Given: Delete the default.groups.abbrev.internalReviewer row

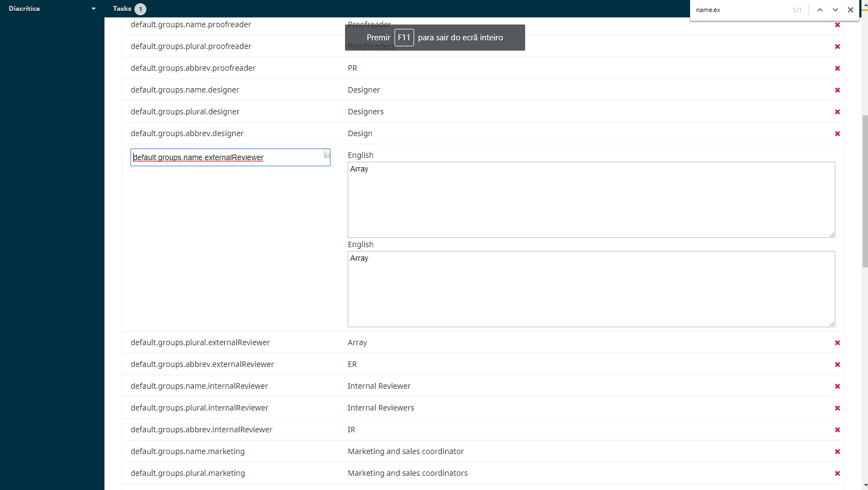Looking at the screenshot, I should [x=838, y=430].
